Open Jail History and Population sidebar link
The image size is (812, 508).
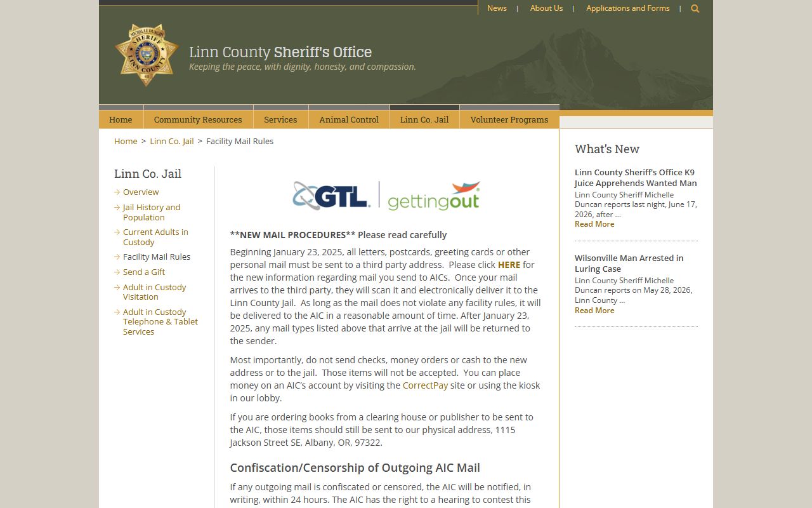tap(152, 212)
